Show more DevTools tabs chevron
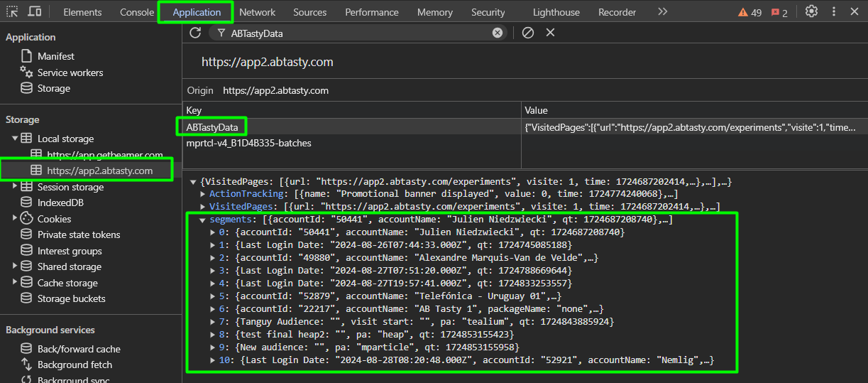The image size is (868, 383). (x=662, y=12)
